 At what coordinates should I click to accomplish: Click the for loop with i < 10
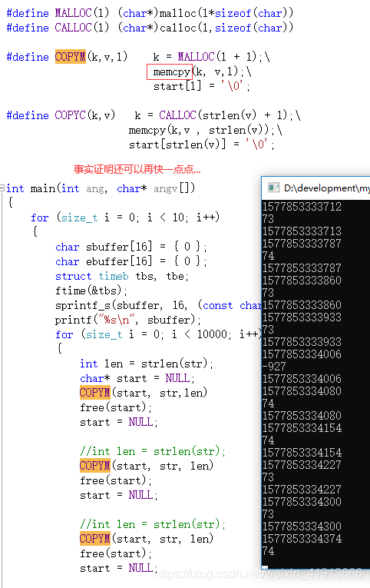point(125,218)
